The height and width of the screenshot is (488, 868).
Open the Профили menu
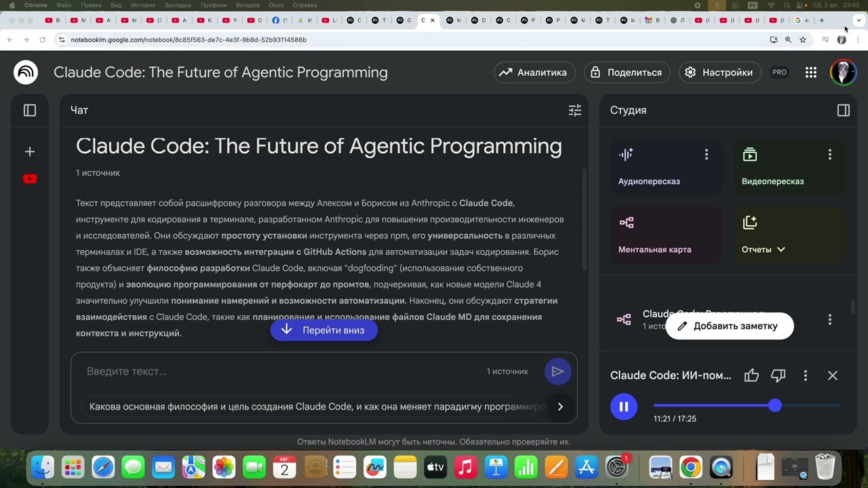(214, 5)
